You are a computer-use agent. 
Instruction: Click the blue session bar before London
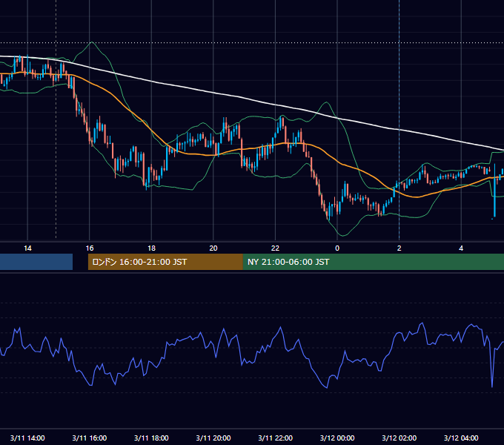click(x=36, y=262)
